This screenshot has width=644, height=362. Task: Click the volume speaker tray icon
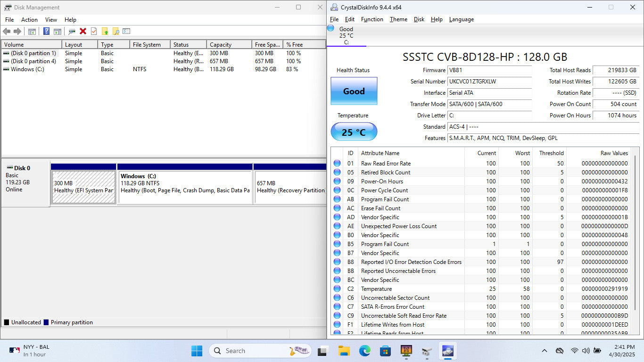[586, 351]
